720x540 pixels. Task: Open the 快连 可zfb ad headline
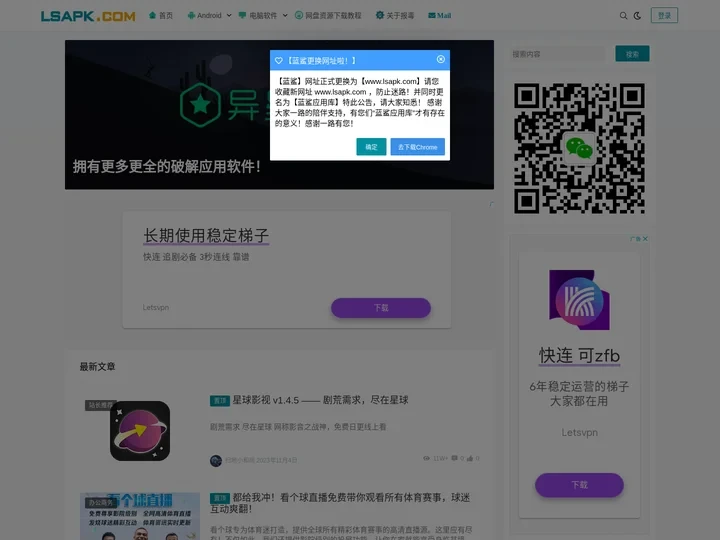[x=579, y=356]
